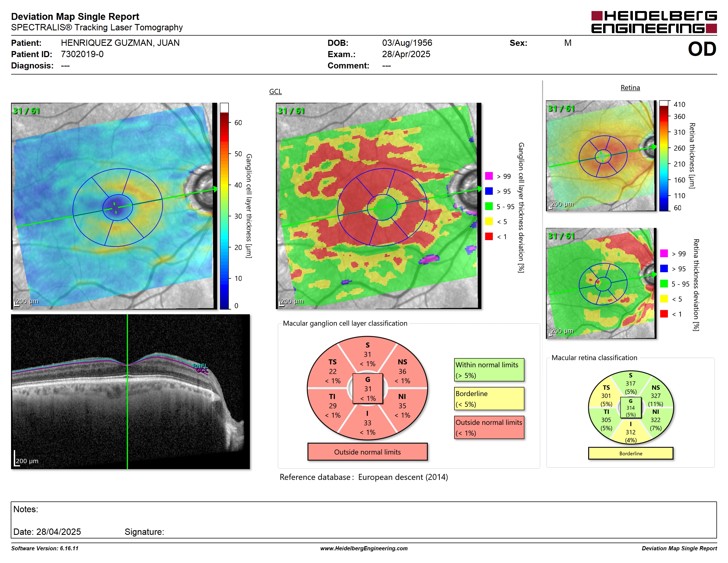The image size is (728, 563).
Task: Select blue > 95 swatch in GCL deviation legend
Action: 489,191
